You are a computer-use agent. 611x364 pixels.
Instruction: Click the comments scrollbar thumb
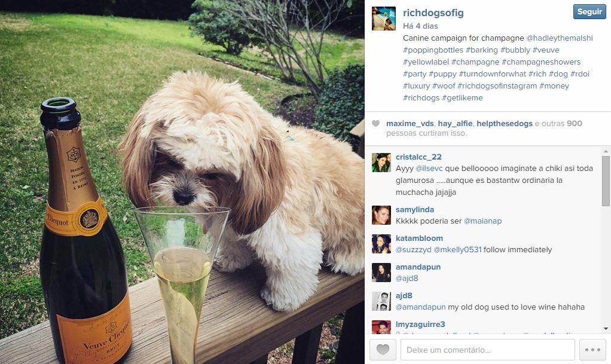click(606, 181)
